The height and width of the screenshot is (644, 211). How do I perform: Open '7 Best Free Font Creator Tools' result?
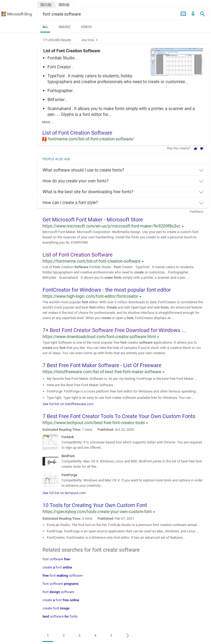point(119,416)
